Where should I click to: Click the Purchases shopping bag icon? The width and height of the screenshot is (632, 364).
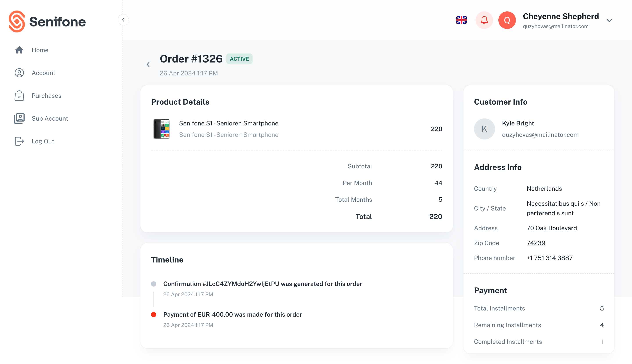pyautogui.click(x=19, y=96)
